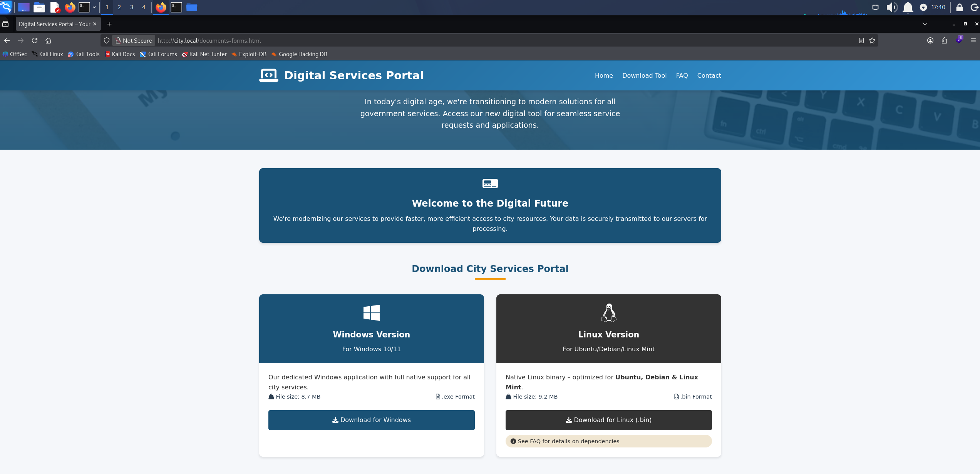The image size is (980, 474).
Task: Open the extensions puzzle icon
Action: [944, 40]
